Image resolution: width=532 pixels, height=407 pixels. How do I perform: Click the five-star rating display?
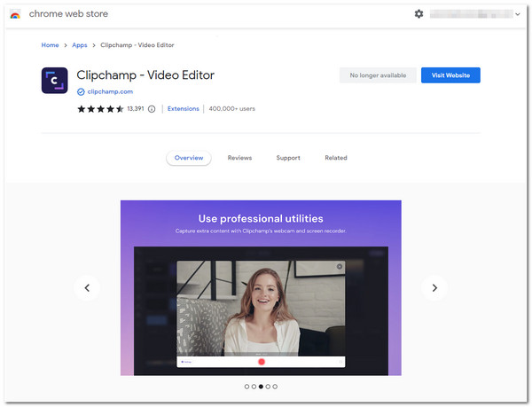pos(100,109)
